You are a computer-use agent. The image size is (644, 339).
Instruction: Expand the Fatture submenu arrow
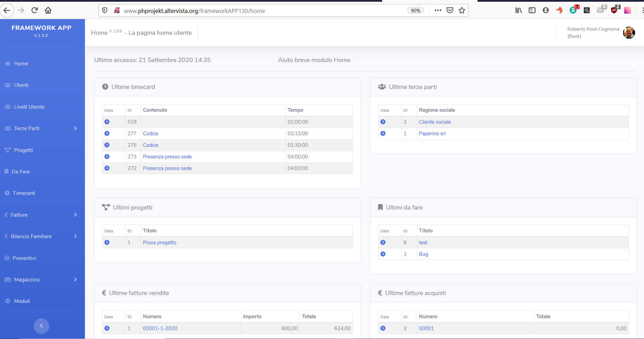coord(75,215)
